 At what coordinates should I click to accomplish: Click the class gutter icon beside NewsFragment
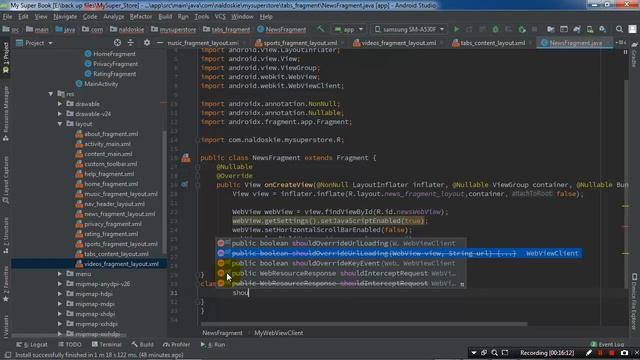click(x=186, y=158)
